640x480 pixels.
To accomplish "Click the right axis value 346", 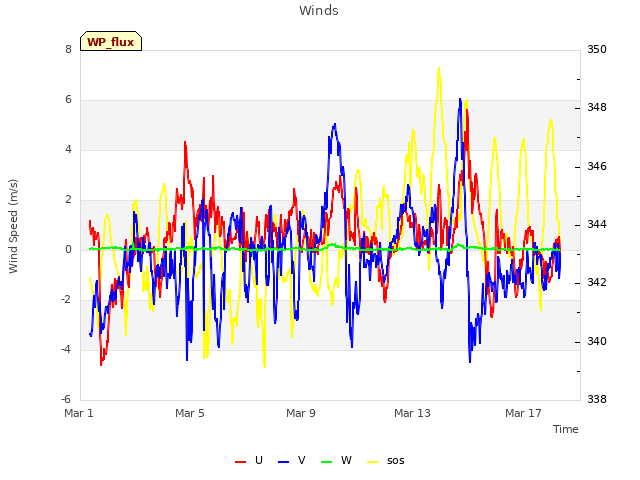I will pyautogui.click(x=597, y=166).
